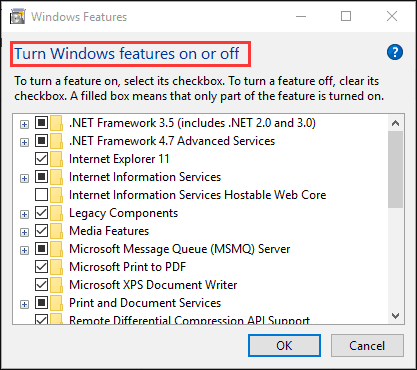417x370 pixels.
Task: Click folder icon beside Internet Information Services Hostable Web Core
Action: [x=56, y=195]
